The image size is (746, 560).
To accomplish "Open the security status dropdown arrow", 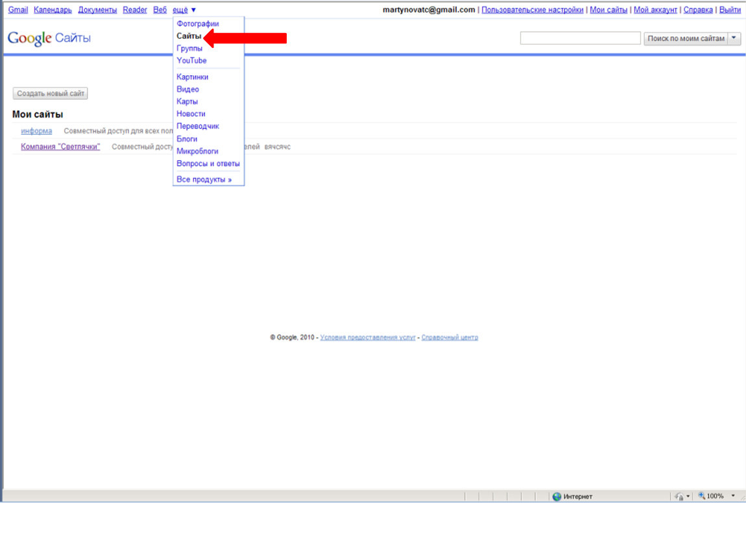I will tap(688, 496).
